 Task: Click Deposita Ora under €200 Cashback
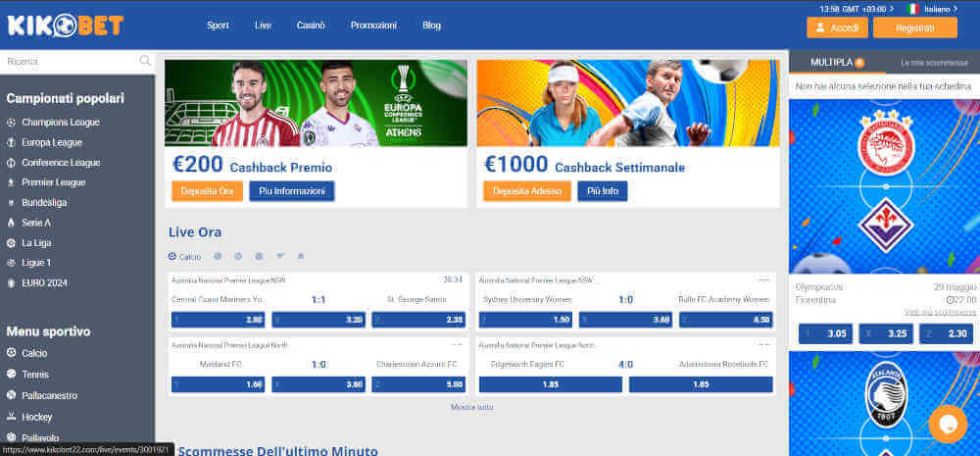tap(207, 191)
